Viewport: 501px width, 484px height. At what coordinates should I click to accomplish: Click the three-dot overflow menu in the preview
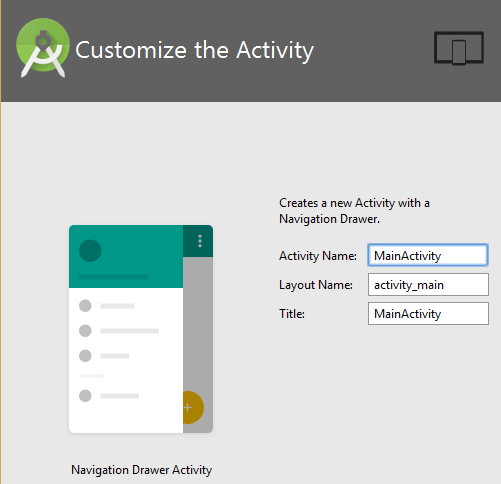[x=200, y=241]
